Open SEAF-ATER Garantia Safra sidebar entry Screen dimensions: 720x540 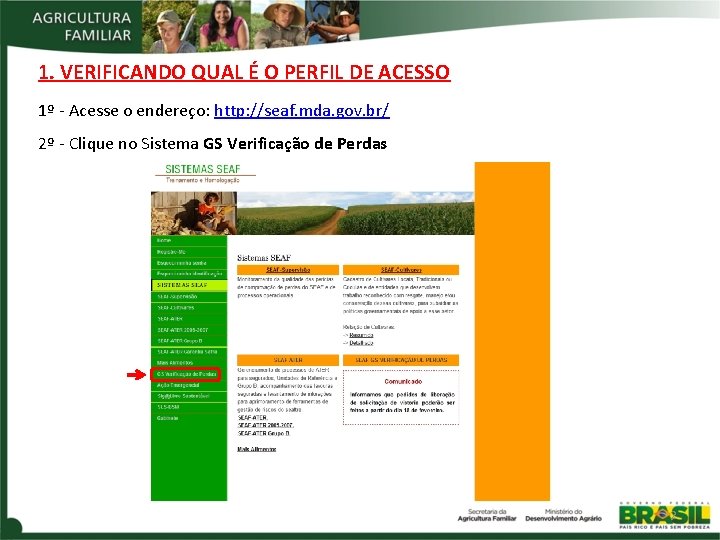coord(187,352)
